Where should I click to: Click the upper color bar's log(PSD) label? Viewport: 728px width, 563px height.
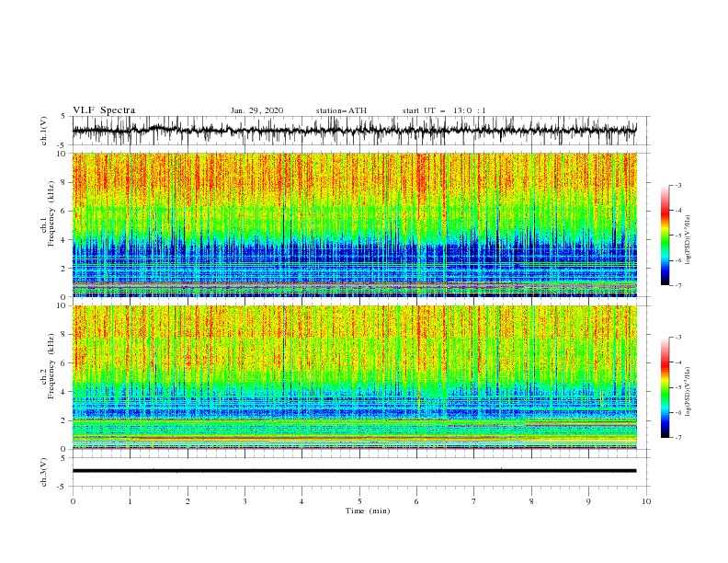(688, 240)
